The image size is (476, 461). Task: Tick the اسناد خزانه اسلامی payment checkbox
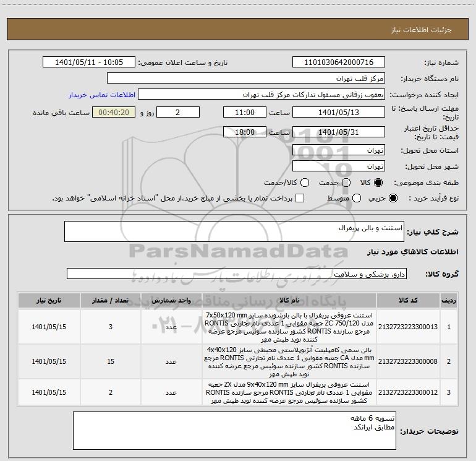300,198
